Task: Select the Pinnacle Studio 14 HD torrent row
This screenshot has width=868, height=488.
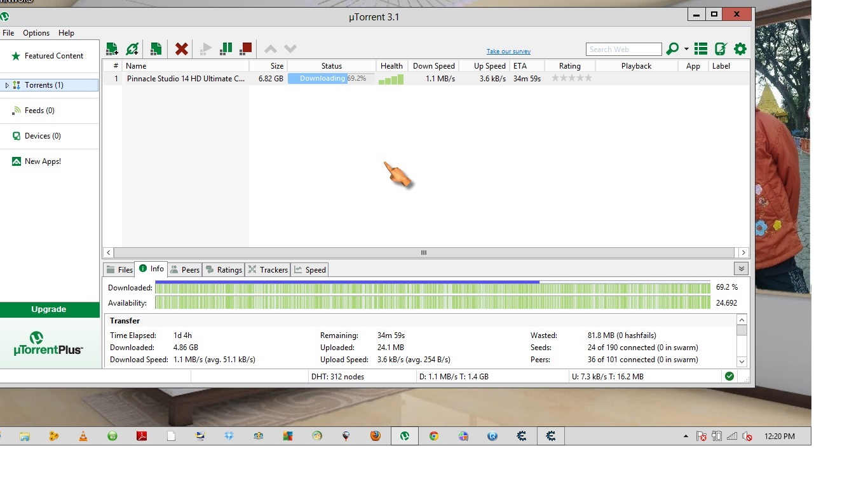Action: pos(426,79)
